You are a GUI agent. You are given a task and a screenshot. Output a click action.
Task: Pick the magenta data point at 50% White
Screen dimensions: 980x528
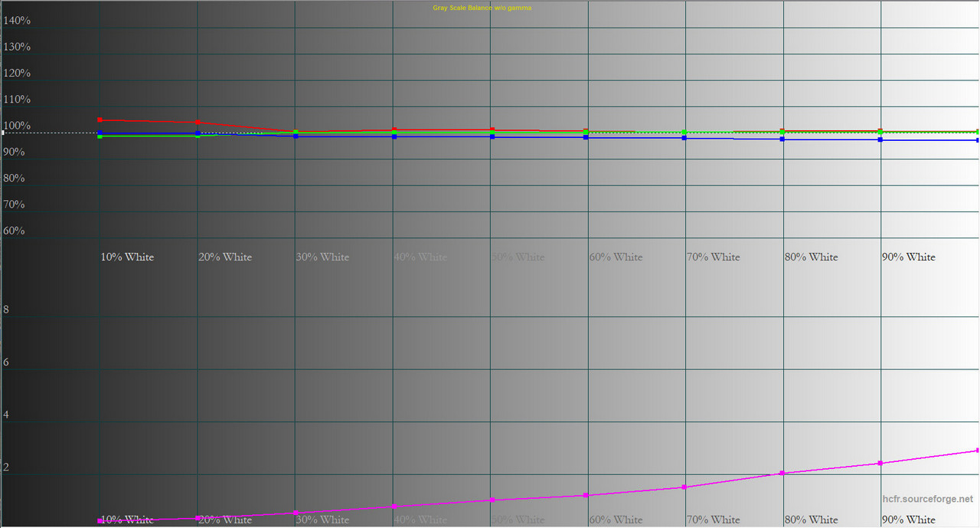point(492,500)
